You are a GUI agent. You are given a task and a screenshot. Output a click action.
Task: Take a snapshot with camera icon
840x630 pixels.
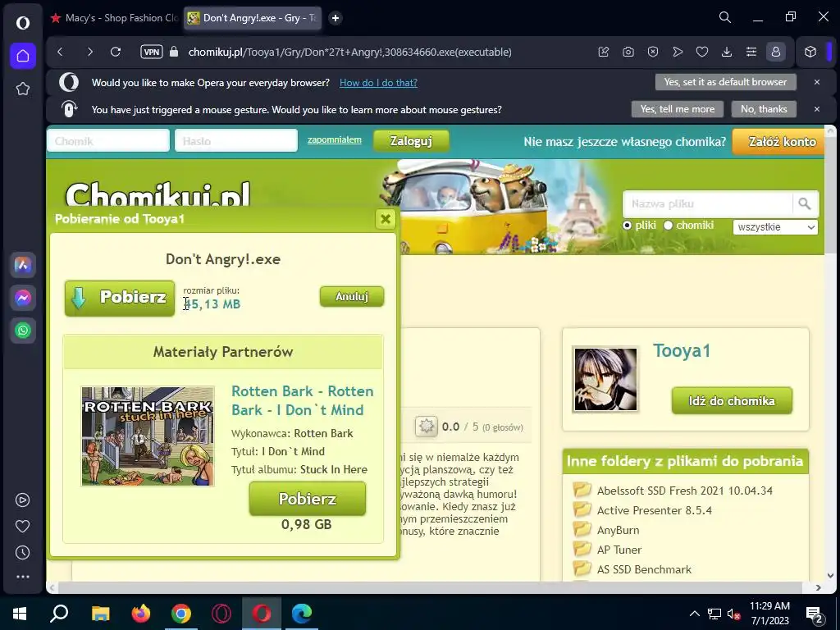(628, 52)
